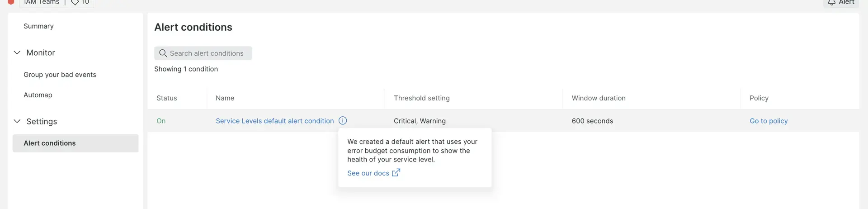This screenshot has width=868, height=209.
Task: Select Alert conditions in the sidebar
Action: (50, 143)
